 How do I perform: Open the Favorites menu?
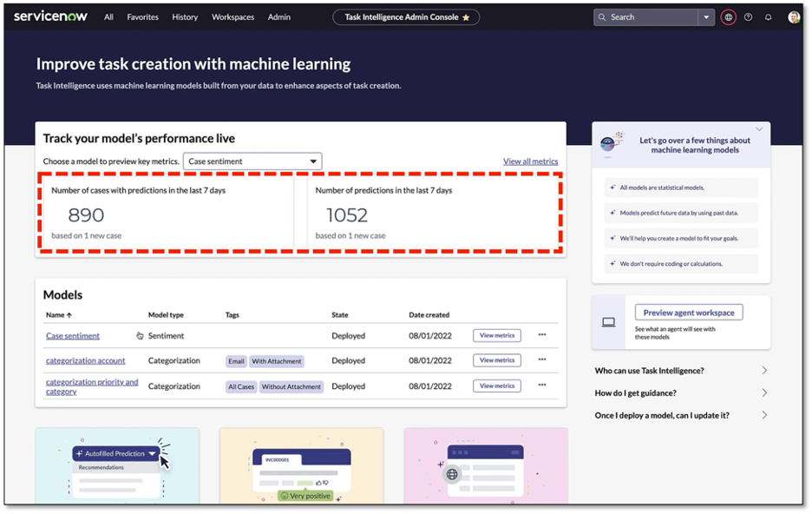click(143, 17)
